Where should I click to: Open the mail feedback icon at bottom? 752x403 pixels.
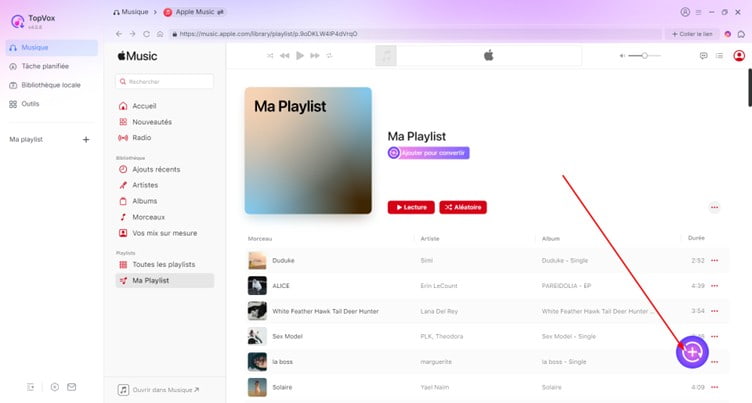pyautogui.click(x=71, y=387)
